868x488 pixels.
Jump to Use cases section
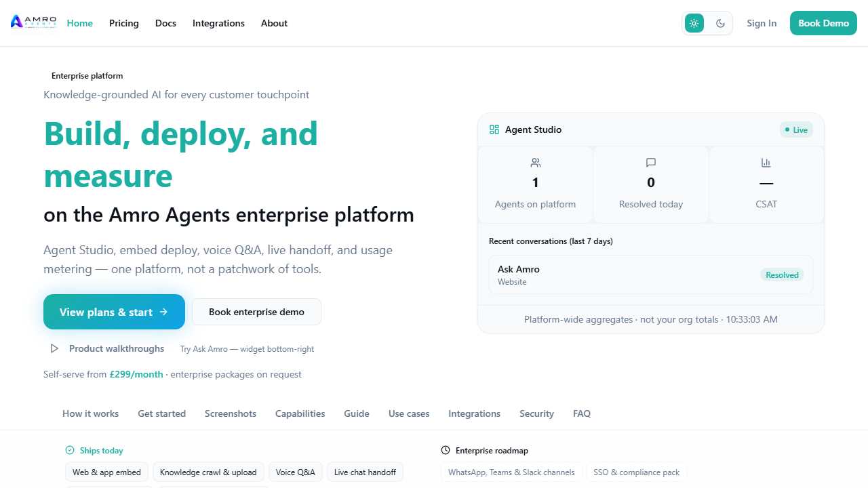(x=409, y=413)
